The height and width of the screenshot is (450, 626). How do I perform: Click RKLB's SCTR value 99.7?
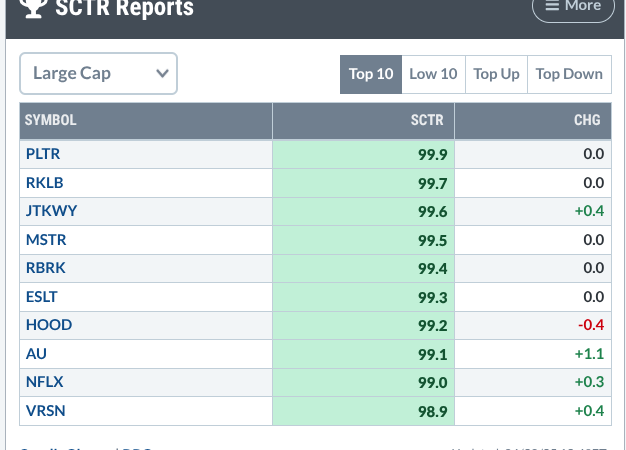432,184
